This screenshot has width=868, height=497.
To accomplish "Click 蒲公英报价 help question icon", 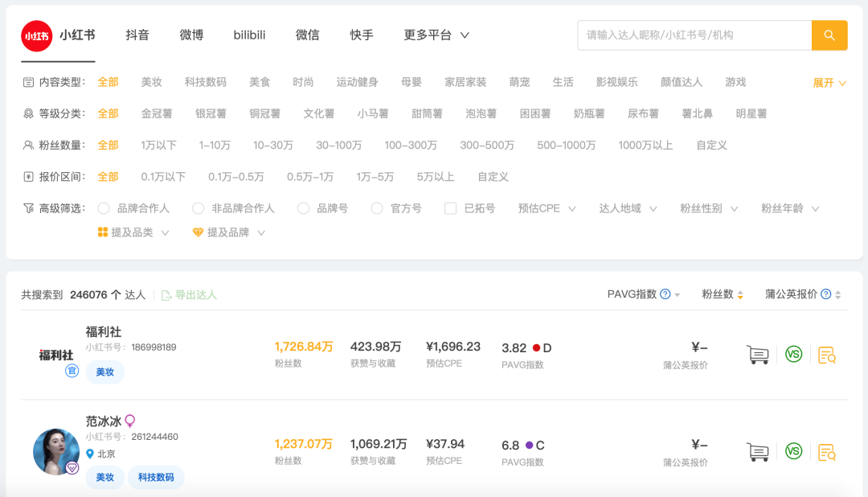I will click(826, 294).
